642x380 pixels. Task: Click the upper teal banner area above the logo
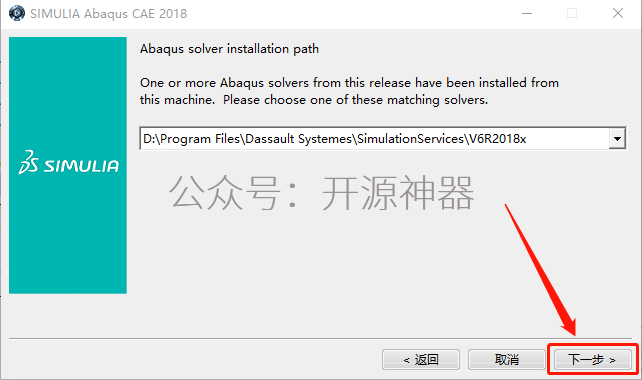(x=68, y=92)
